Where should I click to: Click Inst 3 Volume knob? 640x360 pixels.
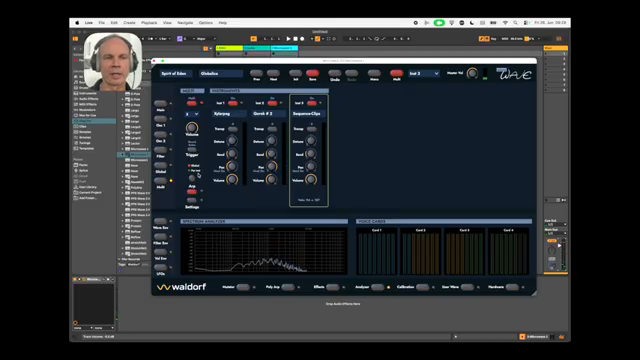tap(311, 179)
